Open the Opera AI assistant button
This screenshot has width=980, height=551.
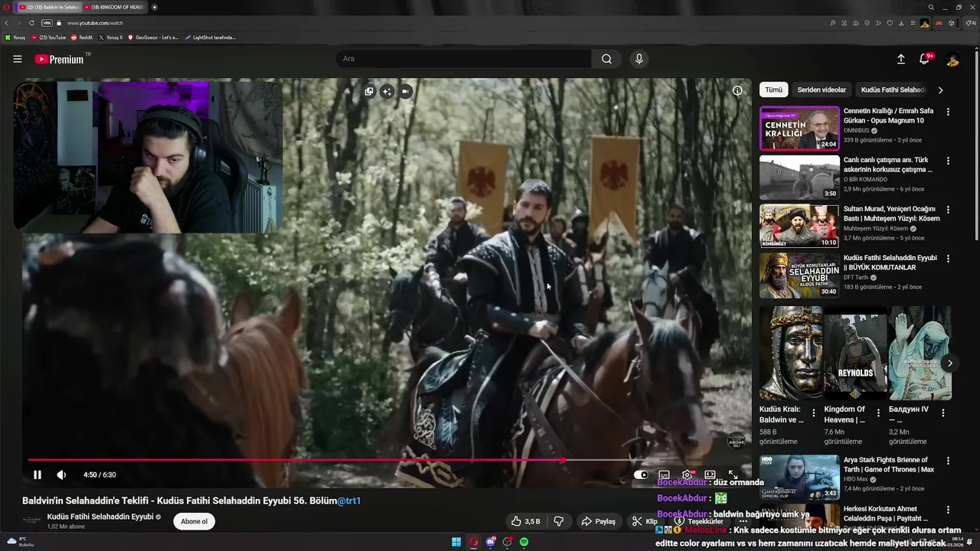972,23
